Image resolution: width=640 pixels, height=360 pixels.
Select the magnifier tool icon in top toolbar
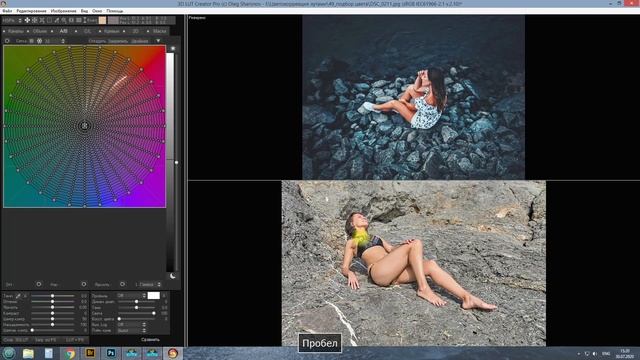64,20
